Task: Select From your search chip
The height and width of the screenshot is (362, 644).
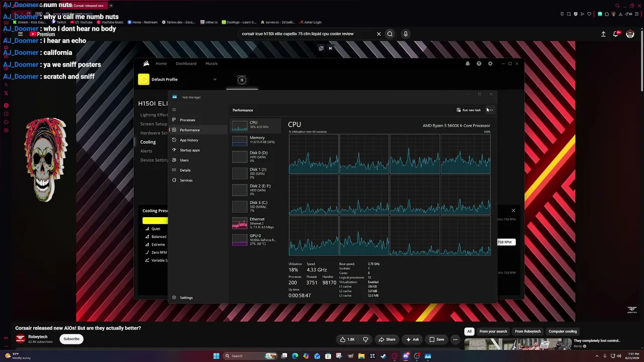Action: click(493, 331)
